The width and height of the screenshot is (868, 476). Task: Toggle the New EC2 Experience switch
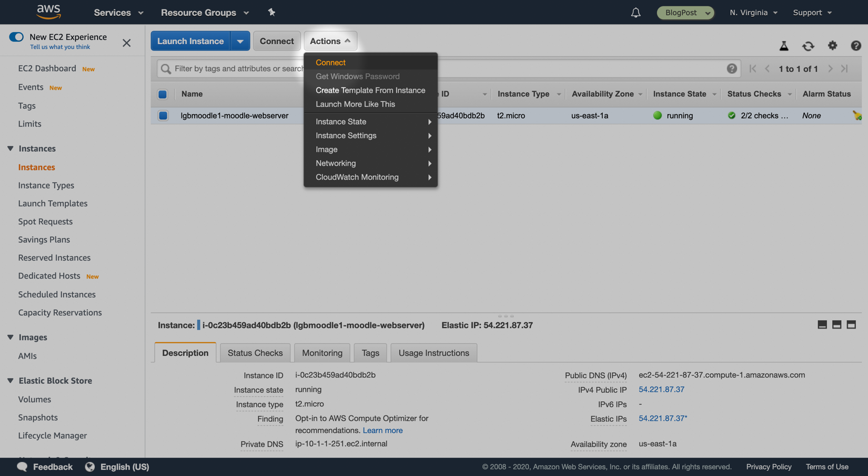tap(16, 37)
